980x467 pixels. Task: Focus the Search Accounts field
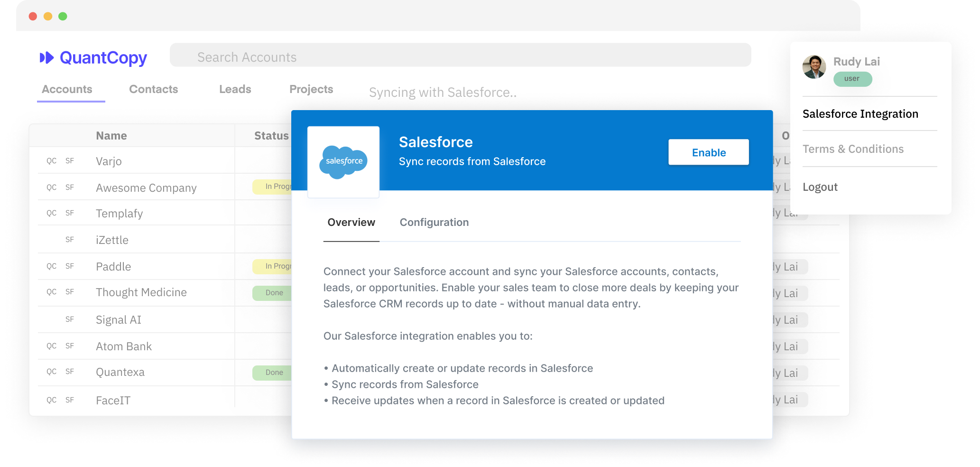[x=460, y=55]
